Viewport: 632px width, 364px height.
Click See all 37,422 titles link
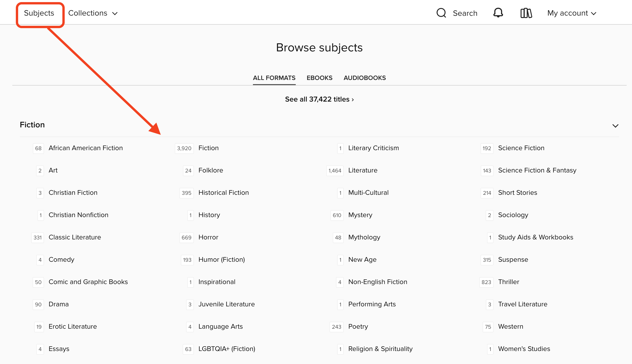319,99
